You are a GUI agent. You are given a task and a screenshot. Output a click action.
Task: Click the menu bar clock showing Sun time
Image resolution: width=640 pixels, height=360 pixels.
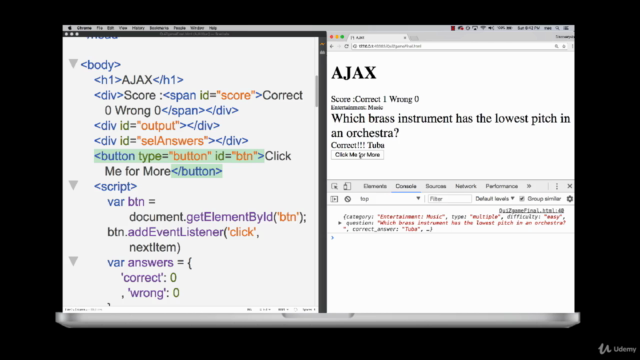(529, 28)
